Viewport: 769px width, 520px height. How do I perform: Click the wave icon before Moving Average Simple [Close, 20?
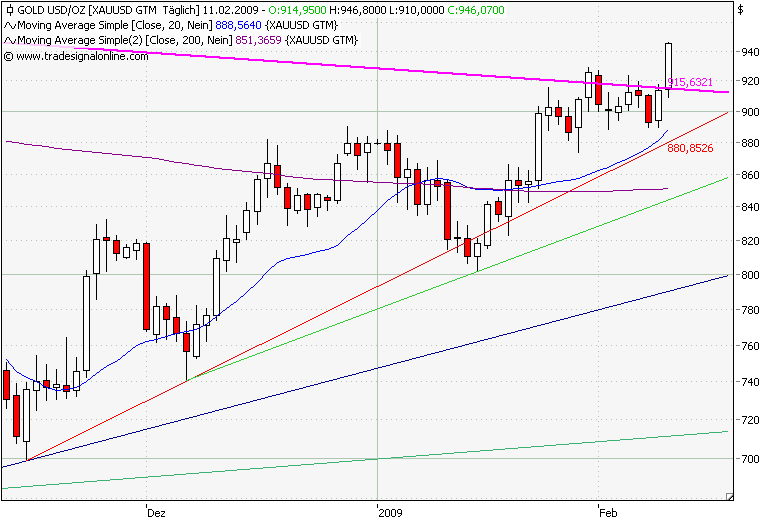(x=10, y=25)
